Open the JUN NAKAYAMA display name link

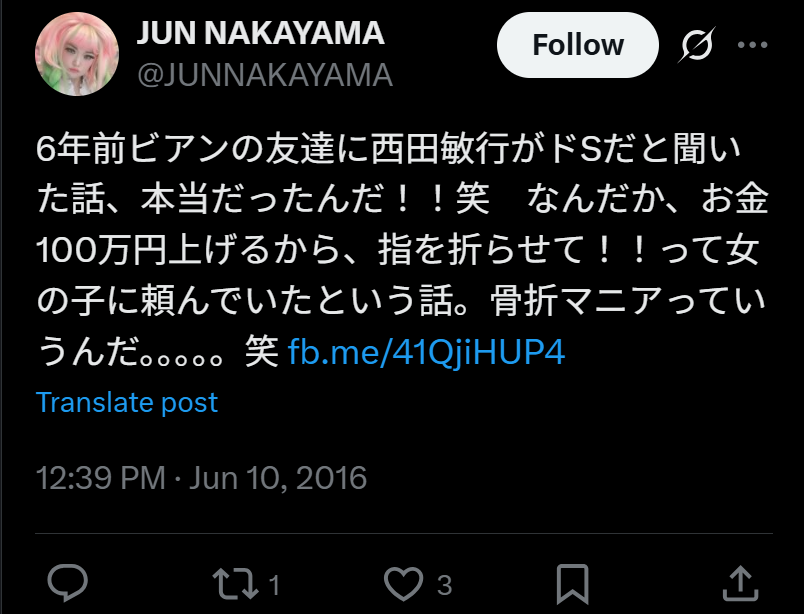pyautogui.click(x=260, y=33)
